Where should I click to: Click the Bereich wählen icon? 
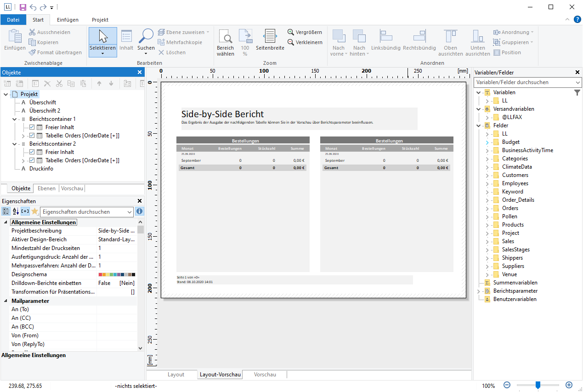click(x=225, y=36)
